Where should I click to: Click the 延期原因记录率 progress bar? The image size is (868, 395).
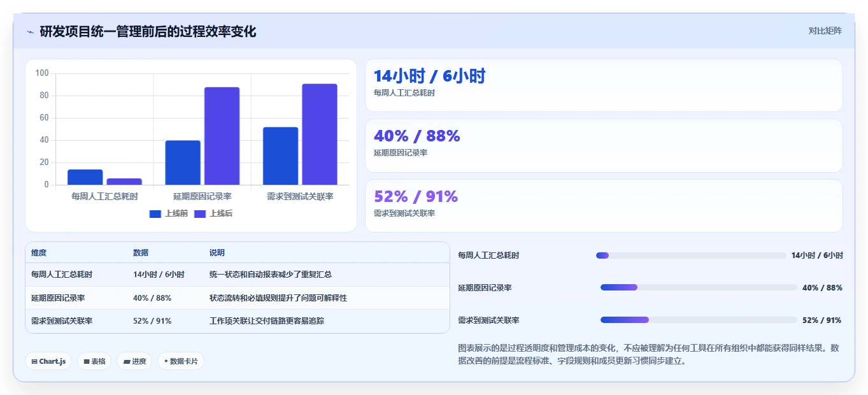[x=699, y=287]
